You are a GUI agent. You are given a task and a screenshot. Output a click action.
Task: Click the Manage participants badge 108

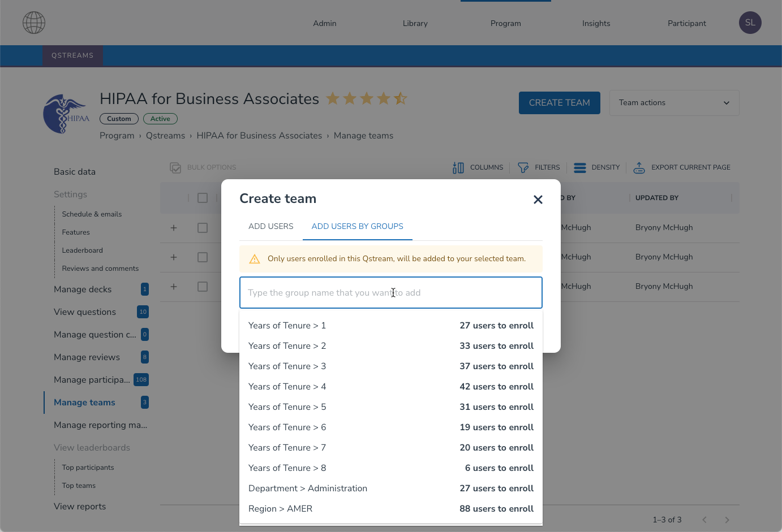[x=141, y=380]
